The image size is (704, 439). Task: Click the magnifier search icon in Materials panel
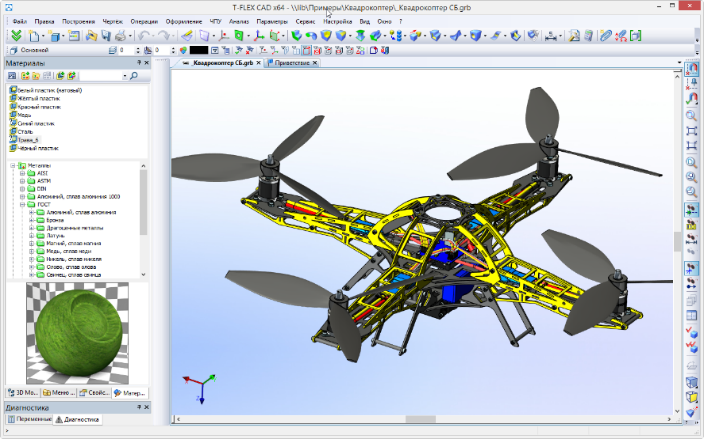coord(134,76)
